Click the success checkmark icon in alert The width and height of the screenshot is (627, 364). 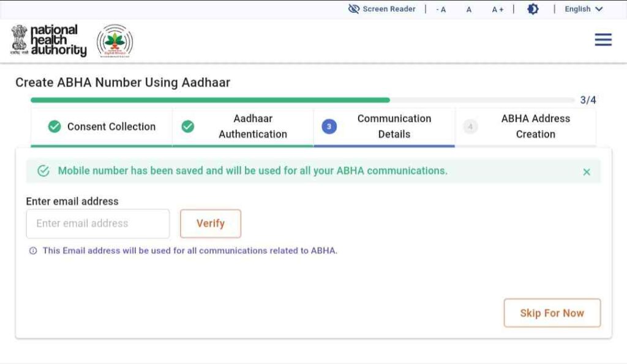[x=43, y=171]
